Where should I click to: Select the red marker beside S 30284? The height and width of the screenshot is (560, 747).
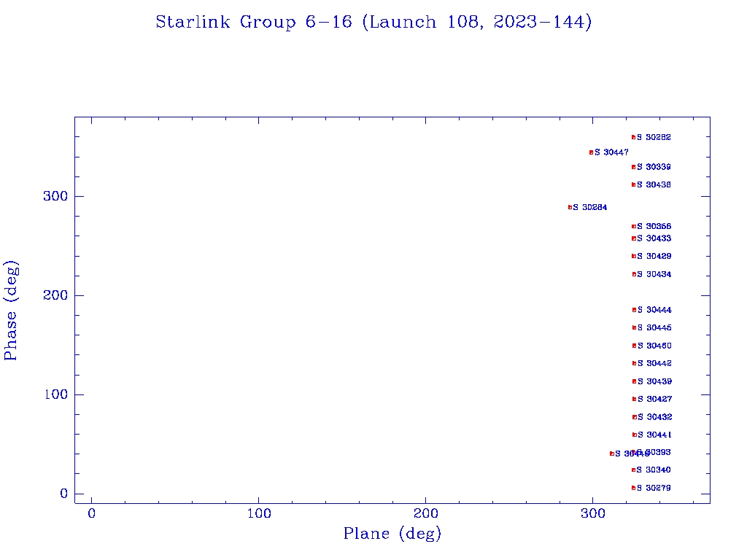pos(570,207)
